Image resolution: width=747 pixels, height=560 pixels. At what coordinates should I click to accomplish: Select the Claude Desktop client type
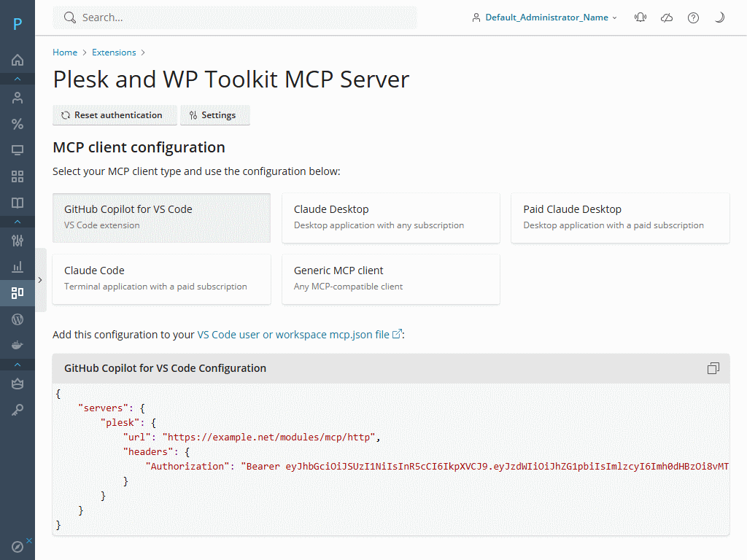point(390,217)
